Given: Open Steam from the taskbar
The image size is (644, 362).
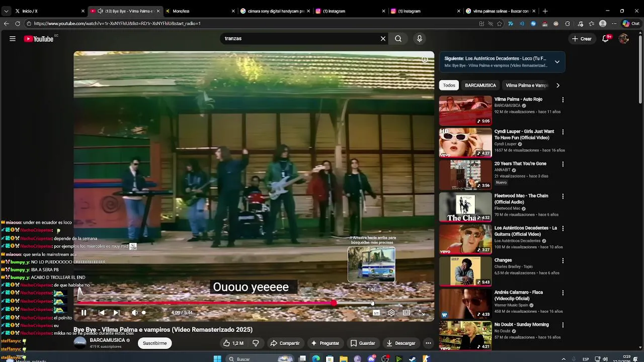Looking at the screenshot, I should click(x=412, y=359).
